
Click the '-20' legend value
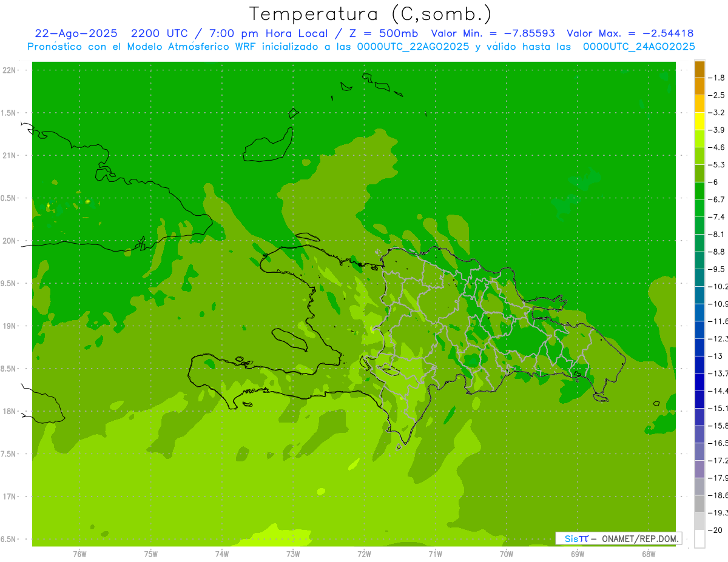(x=715, y=530)
